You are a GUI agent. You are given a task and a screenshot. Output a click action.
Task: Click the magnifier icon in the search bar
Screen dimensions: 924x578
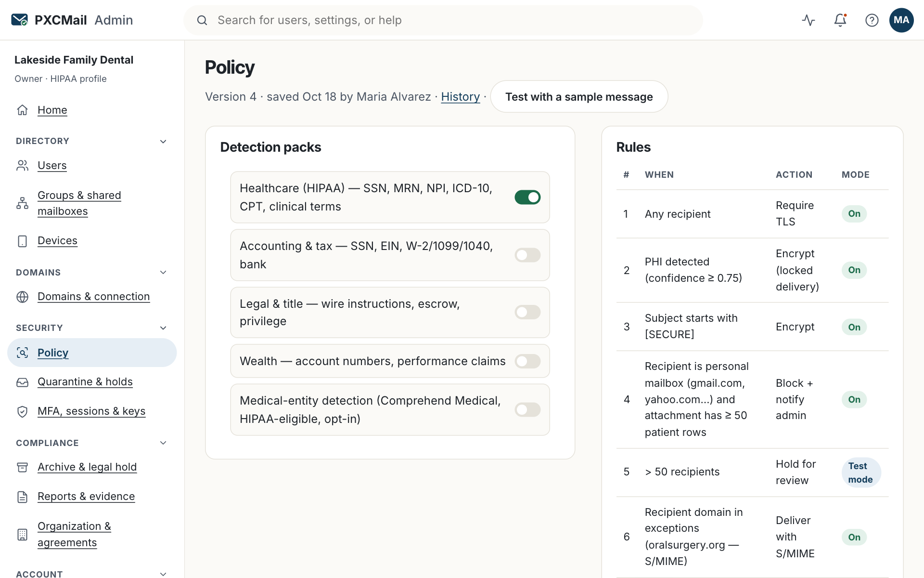click(202, 20)
